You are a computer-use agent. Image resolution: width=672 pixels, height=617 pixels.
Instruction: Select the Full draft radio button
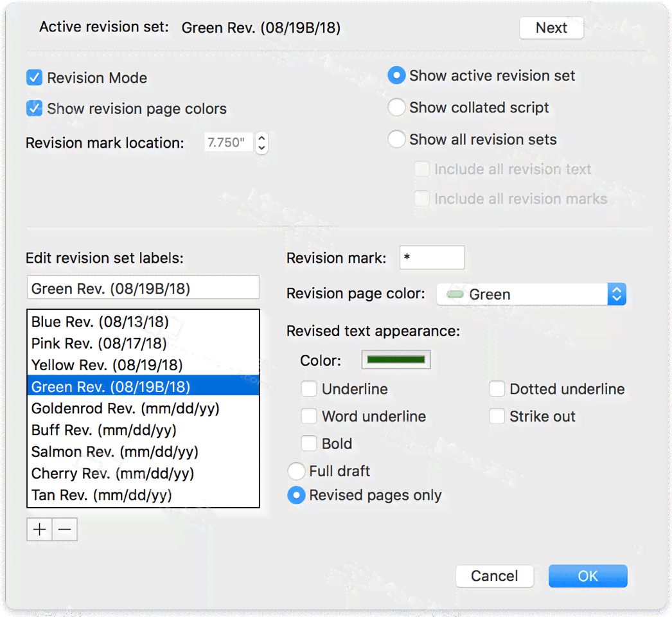coord(296,471)
